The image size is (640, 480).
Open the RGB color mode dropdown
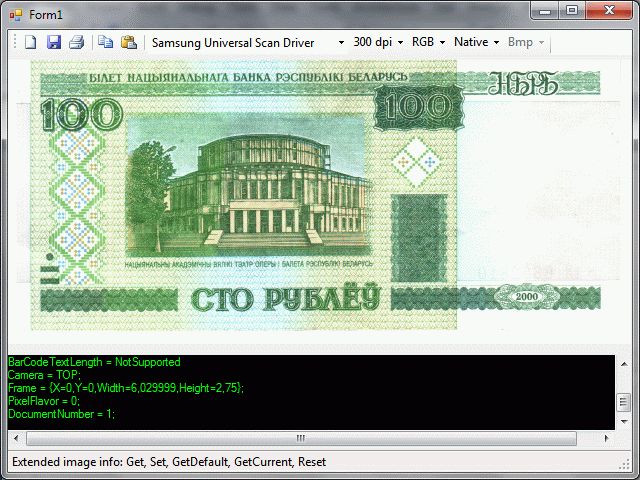428,42
